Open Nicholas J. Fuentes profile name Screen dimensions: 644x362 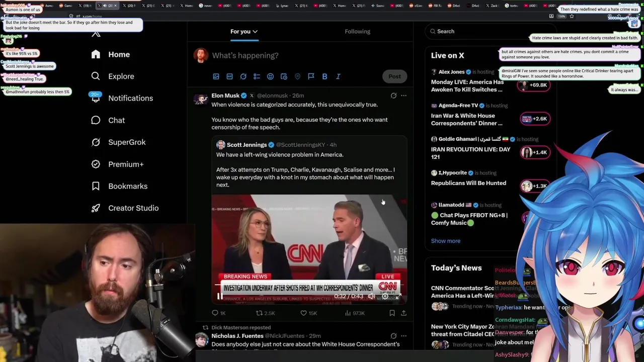(x=237, y=336)
